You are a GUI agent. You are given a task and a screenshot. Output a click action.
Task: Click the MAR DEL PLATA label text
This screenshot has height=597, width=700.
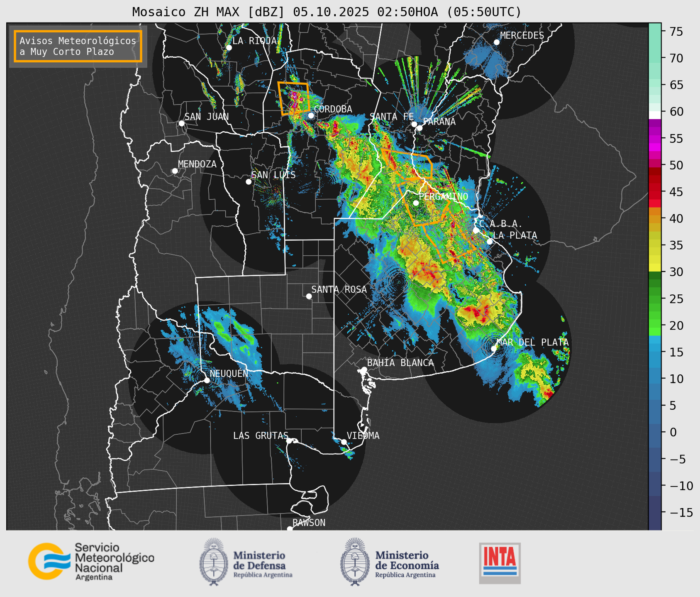coord(532,343)
